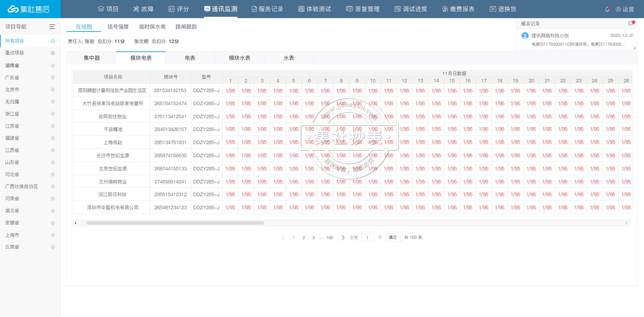The image size is (644, 317).
Task: Expand the 重点项目 node
Action: [53, 53]
